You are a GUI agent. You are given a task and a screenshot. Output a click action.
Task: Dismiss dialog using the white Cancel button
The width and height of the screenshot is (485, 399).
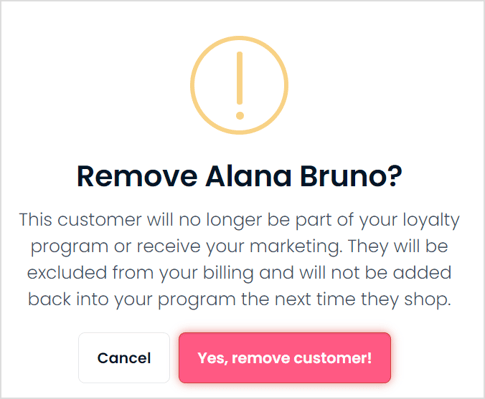tap(124, 358)
